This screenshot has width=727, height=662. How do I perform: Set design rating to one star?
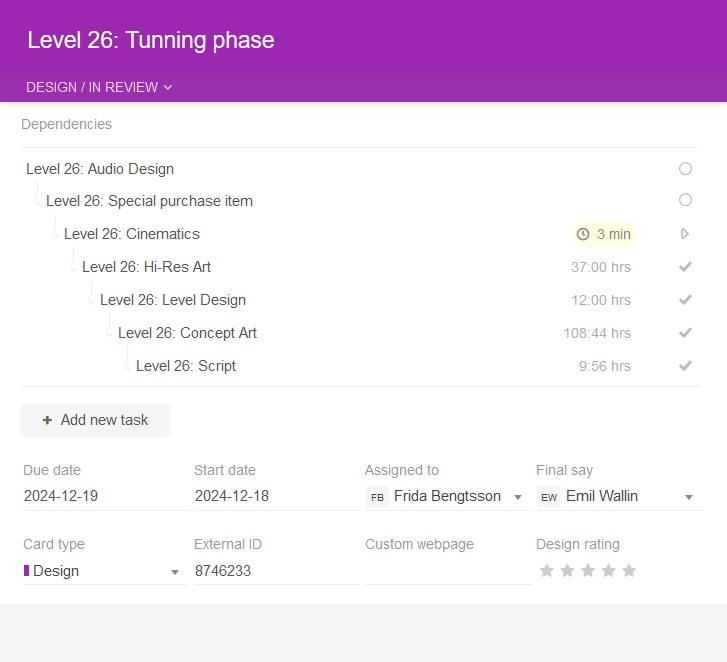(x=546, y=571)
